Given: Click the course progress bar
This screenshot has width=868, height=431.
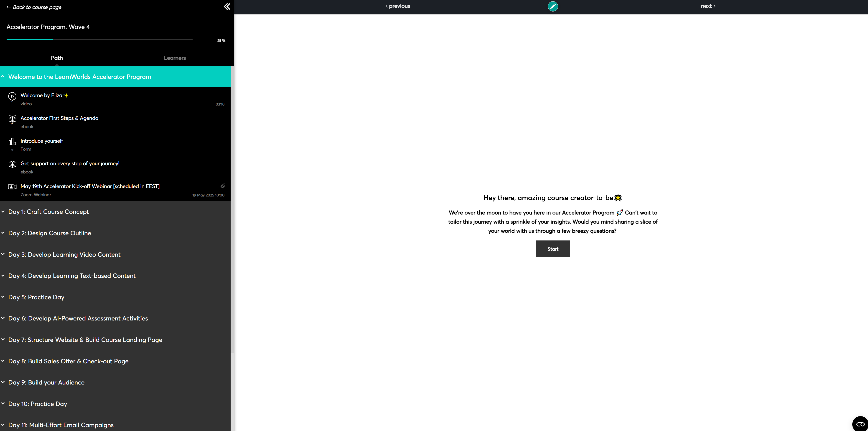Looking at the screenshot, I should pos(99,40).
